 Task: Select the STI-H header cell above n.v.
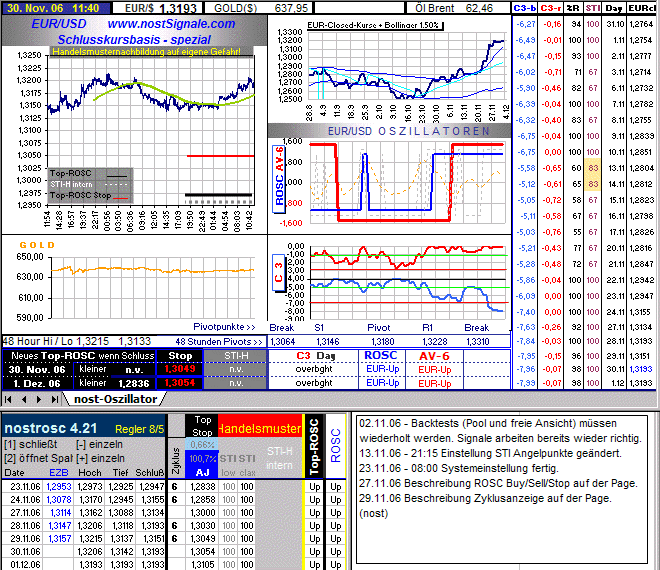(236, 356)
